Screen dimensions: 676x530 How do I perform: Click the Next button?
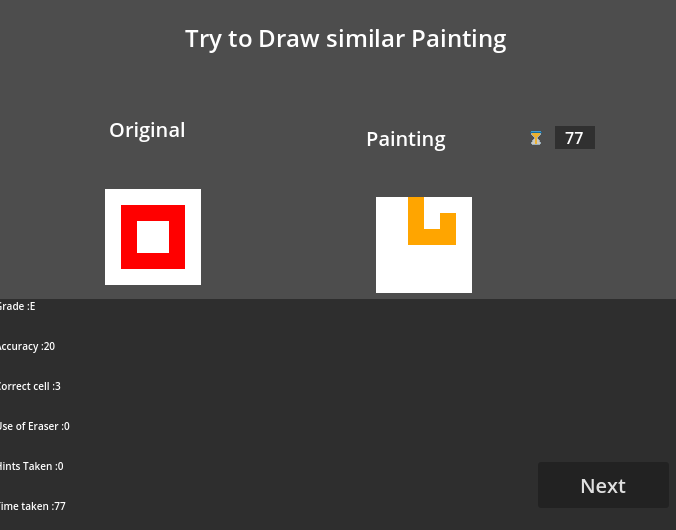tap(603, 485)
